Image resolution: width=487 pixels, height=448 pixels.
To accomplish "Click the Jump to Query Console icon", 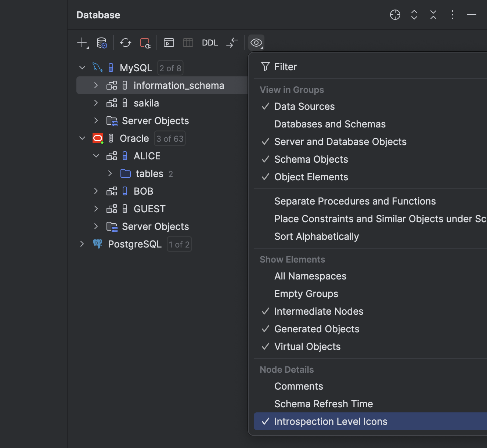I will coord(169,42).
